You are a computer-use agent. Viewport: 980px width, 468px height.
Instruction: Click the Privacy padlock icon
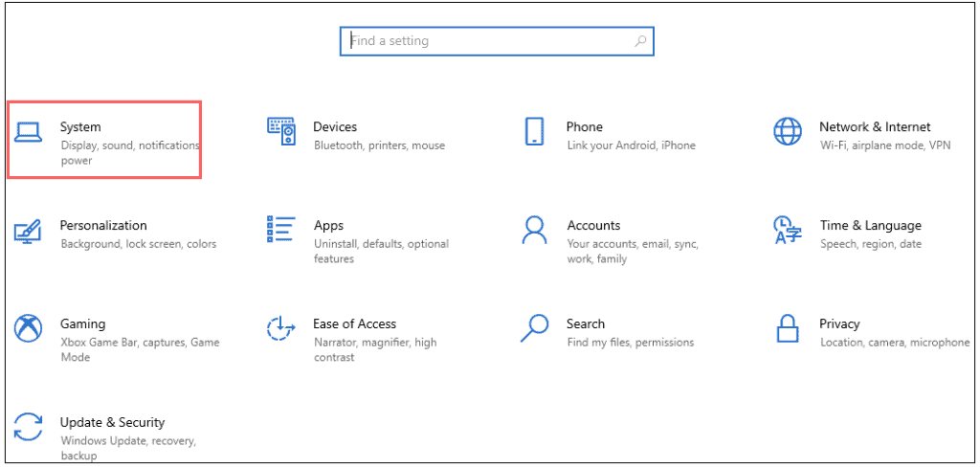(787, 328)
